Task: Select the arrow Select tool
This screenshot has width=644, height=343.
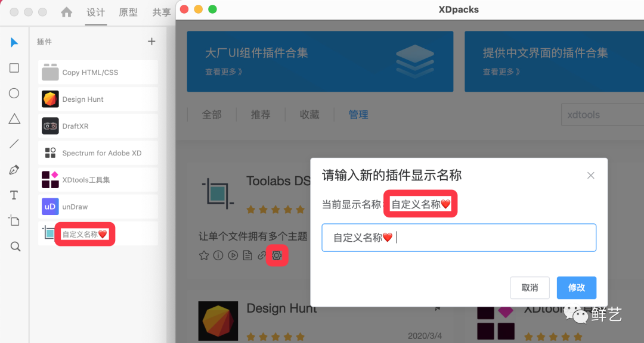Action: pos(14,42)
